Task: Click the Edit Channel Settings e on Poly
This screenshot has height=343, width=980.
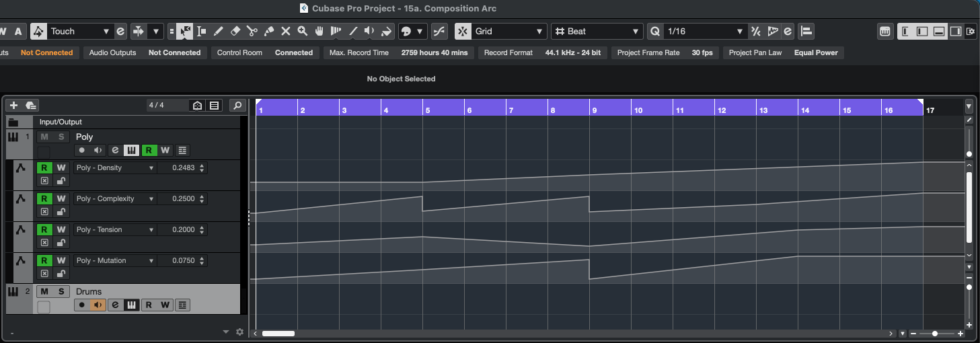Action: [115, 150]
